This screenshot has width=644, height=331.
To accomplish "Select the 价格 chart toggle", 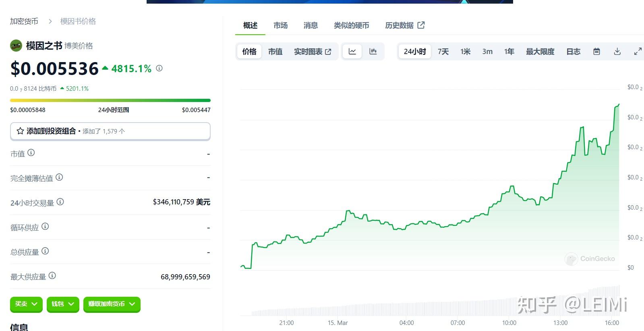I will 249,52.
